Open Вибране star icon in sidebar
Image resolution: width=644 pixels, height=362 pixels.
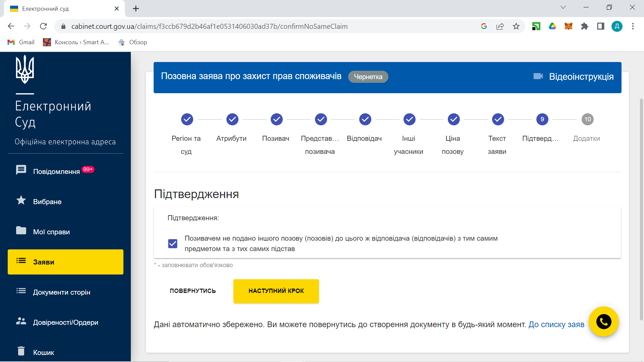pyautogui.click(x=21, y=200)
